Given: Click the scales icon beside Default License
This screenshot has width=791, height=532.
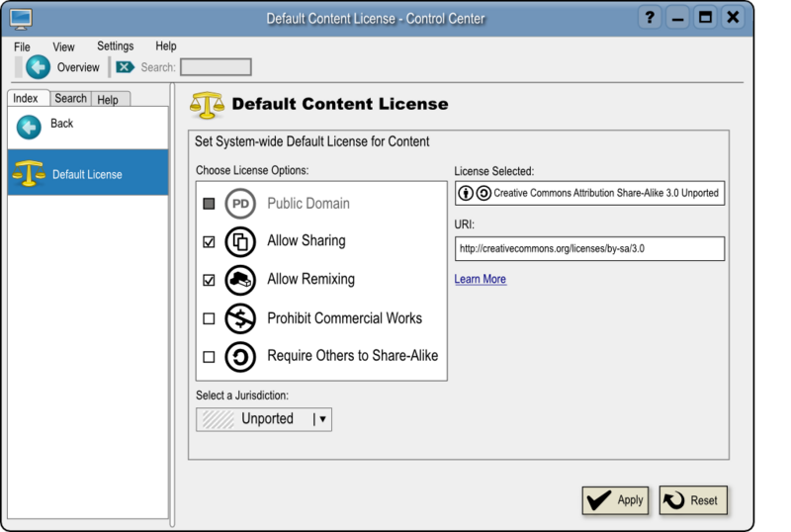Looking at the screenshot, I should (x=29, y=173).
